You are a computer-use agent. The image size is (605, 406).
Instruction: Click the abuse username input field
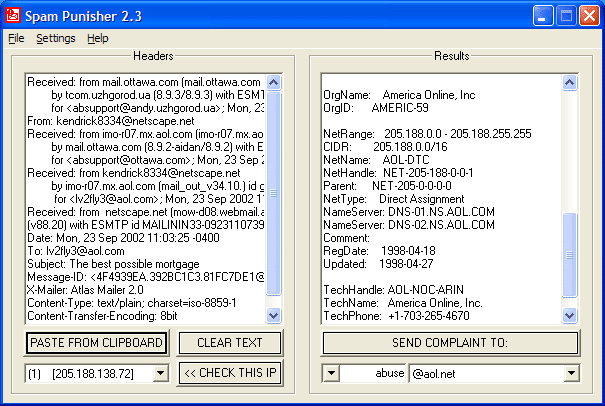coord(373,373)
